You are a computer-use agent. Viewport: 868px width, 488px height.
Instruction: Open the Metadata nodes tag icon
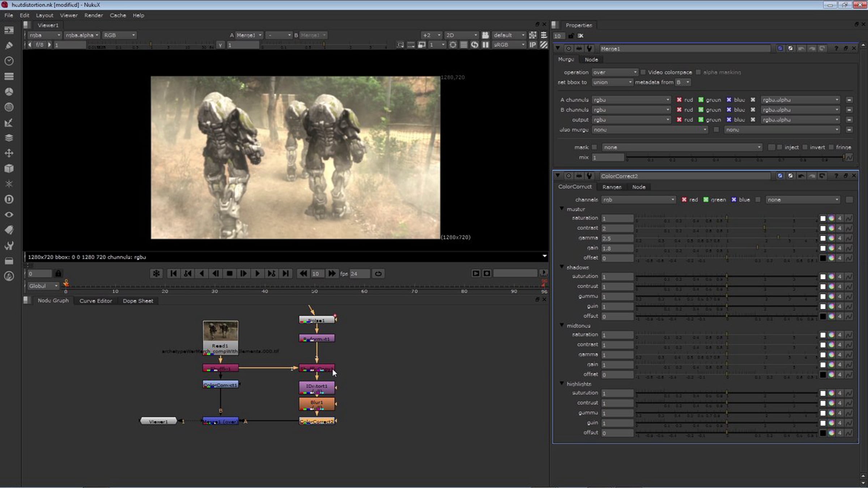(x=9, y=230)
